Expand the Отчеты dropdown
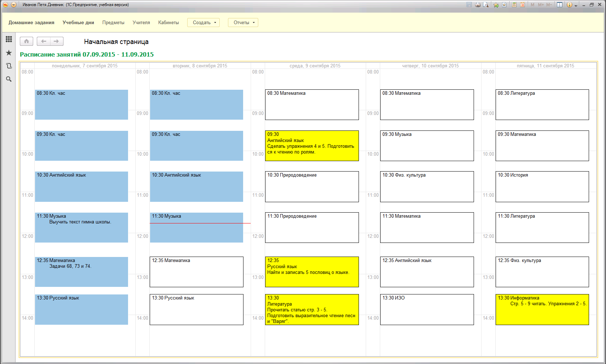 point(243,22)
